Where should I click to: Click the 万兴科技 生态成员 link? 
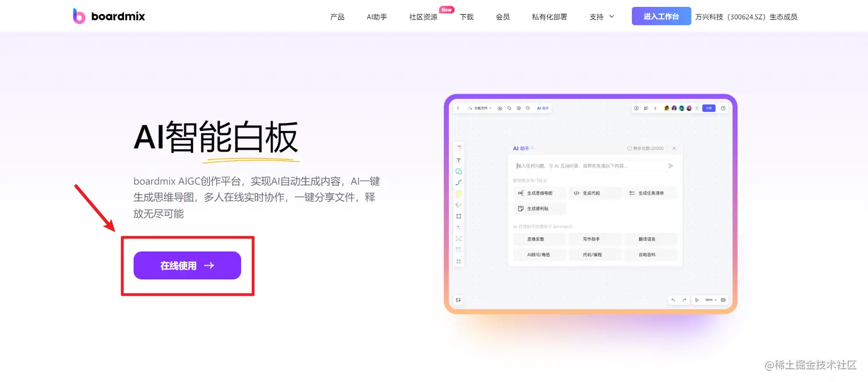click(746, 17)
